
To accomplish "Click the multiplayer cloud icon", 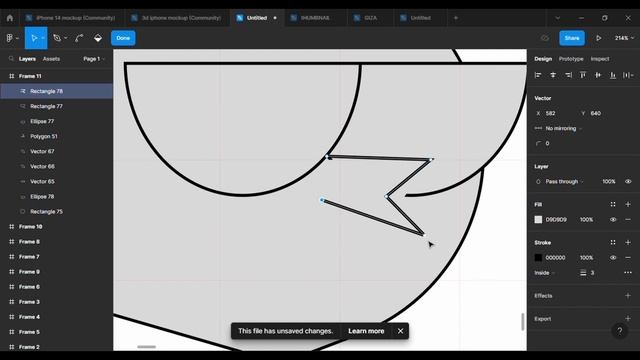I will (545, 38).
